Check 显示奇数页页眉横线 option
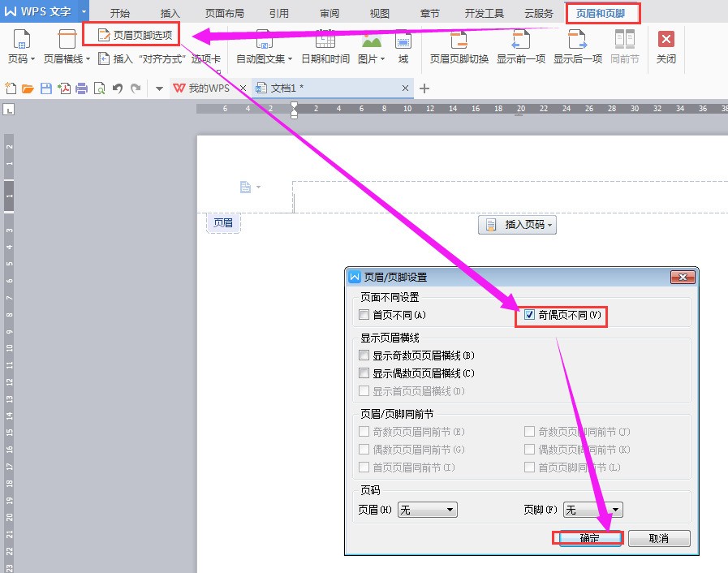The image size is (728, 573). 364,354
